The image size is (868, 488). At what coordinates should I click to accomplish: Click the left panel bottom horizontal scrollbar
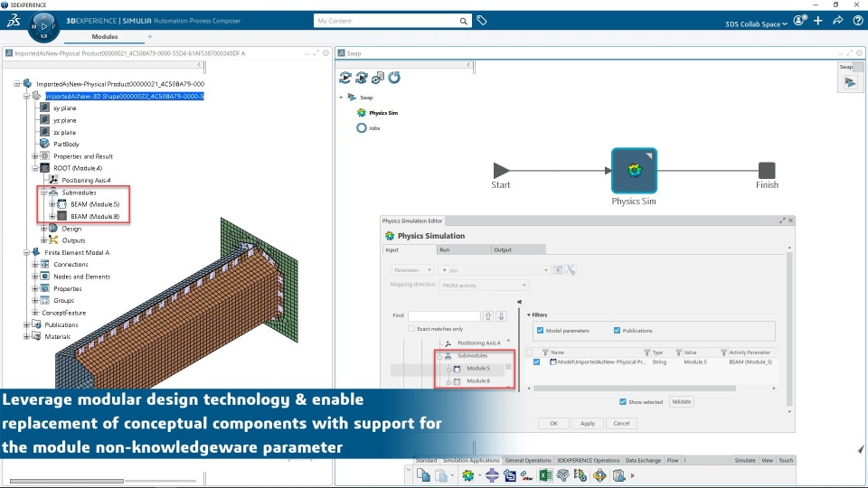(x=66, y=481)
